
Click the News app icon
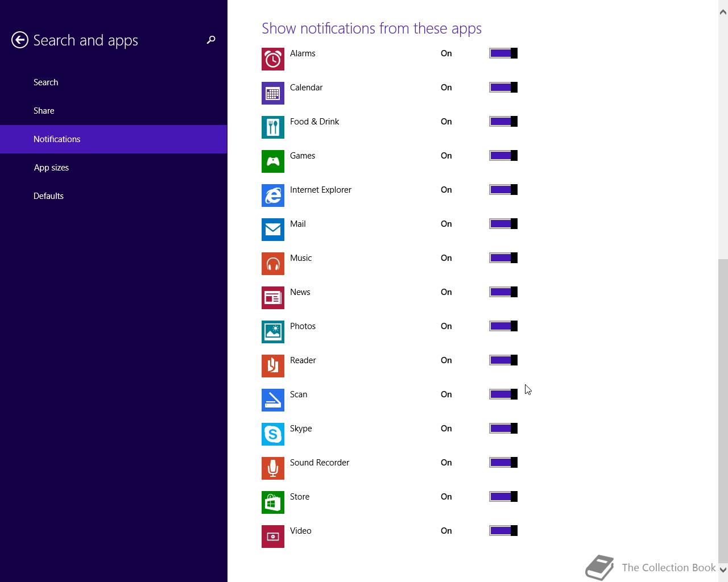[273, 298]
